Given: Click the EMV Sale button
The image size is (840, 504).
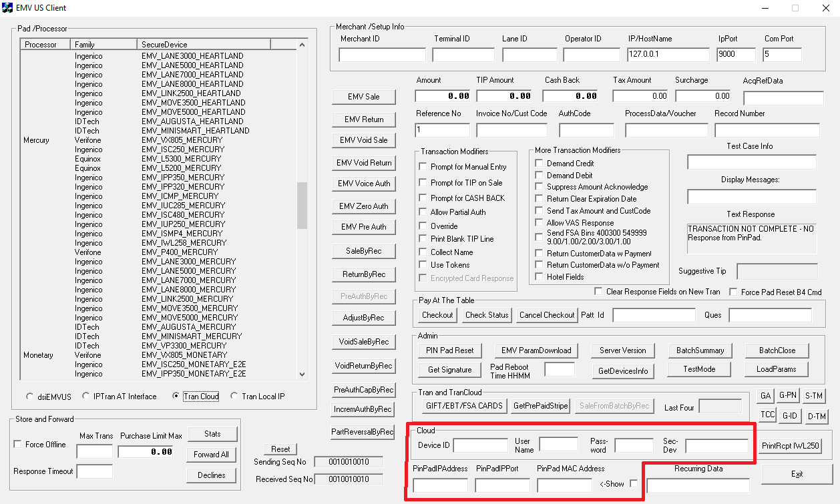Looking at the screenshot, I should 363,97.
